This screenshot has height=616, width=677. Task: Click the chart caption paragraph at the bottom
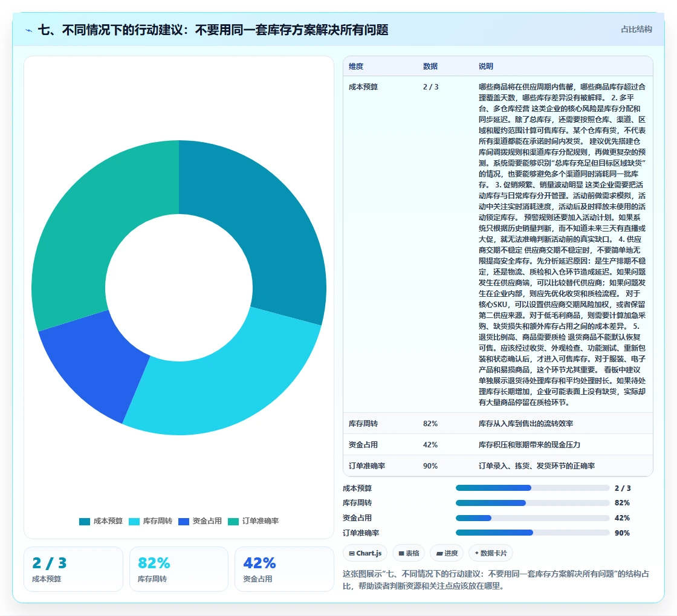[x=496, y=580]
